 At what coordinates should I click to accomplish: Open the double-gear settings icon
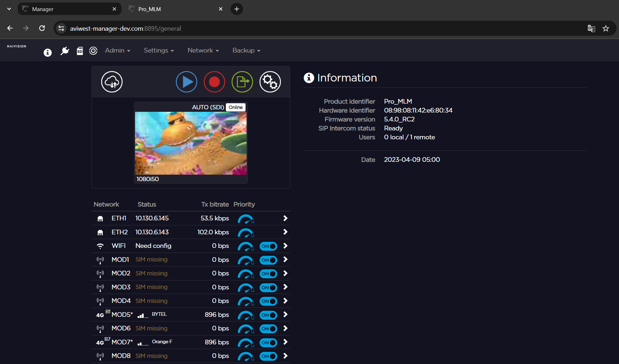[270, 82]
